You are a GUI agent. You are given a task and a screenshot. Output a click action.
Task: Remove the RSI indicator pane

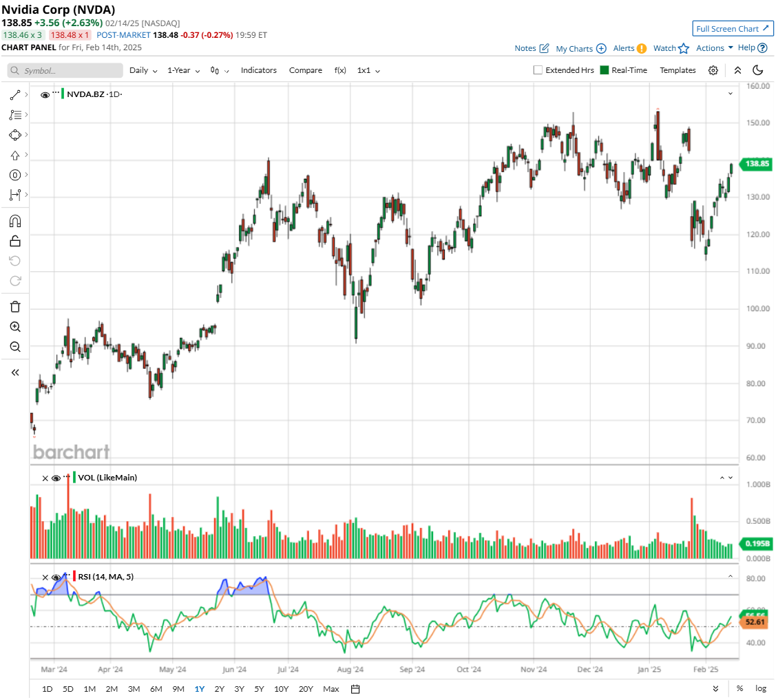[x=45, y=577]
